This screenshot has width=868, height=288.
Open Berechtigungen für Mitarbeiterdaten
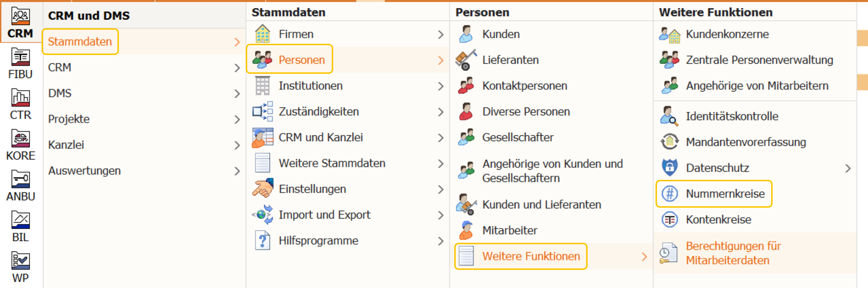(x=734, y=253)
